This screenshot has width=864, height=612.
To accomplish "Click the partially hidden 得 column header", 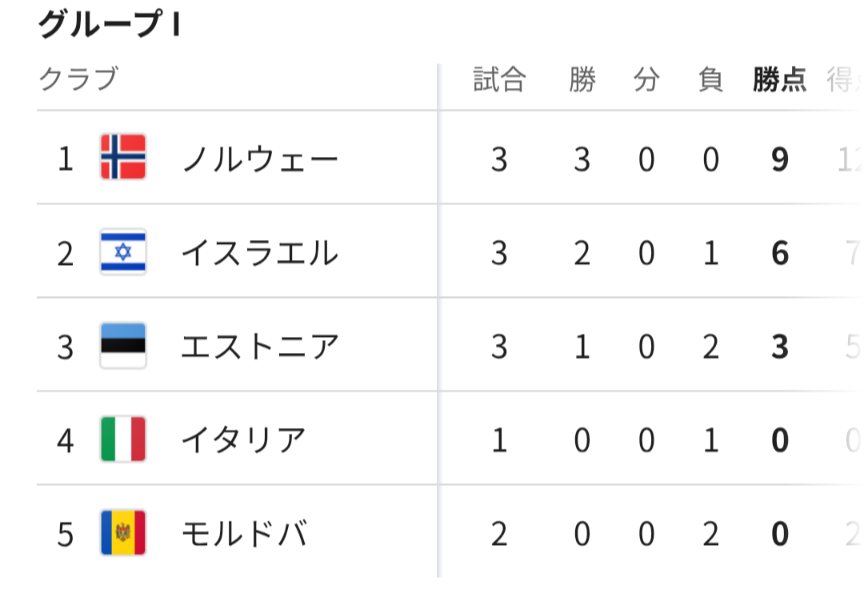I will pyautogui.click(x=842, y=80).
